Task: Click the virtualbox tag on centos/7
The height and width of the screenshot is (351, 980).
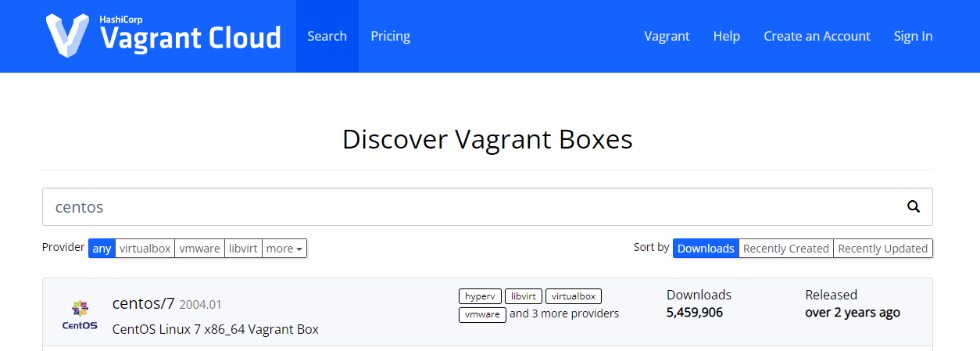Action: pyautogui.click(x=573, y=296)
